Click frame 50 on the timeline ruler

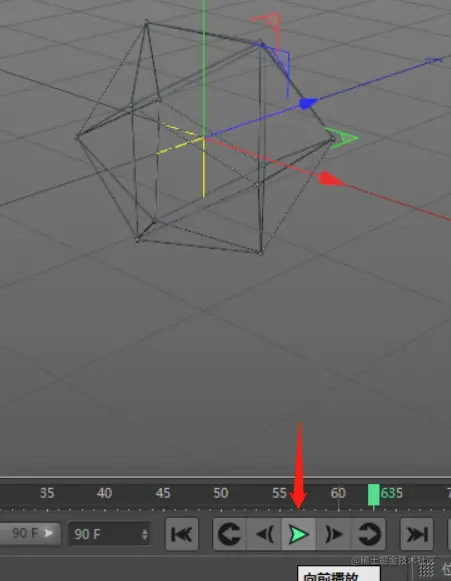click(221, 493)
